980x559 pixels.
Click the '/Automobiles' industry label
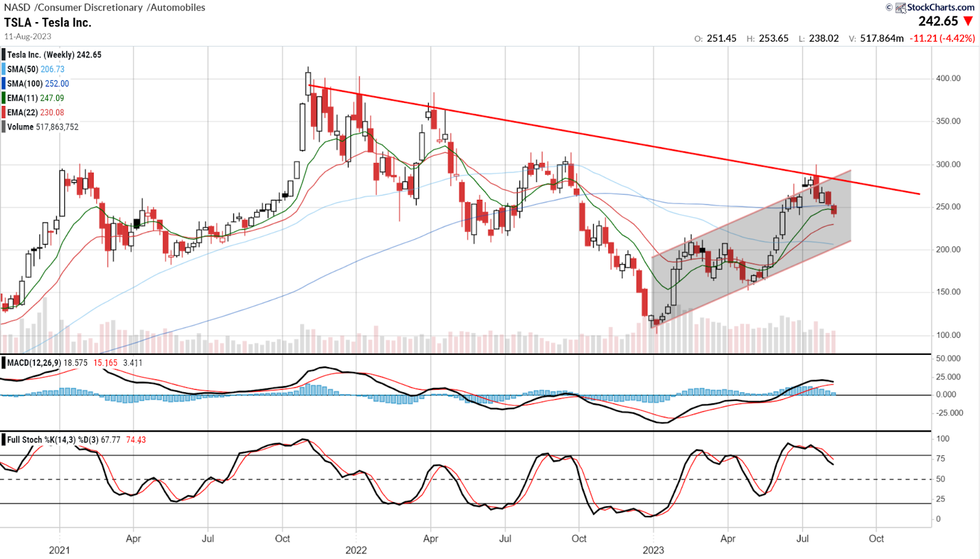[176, 7]
